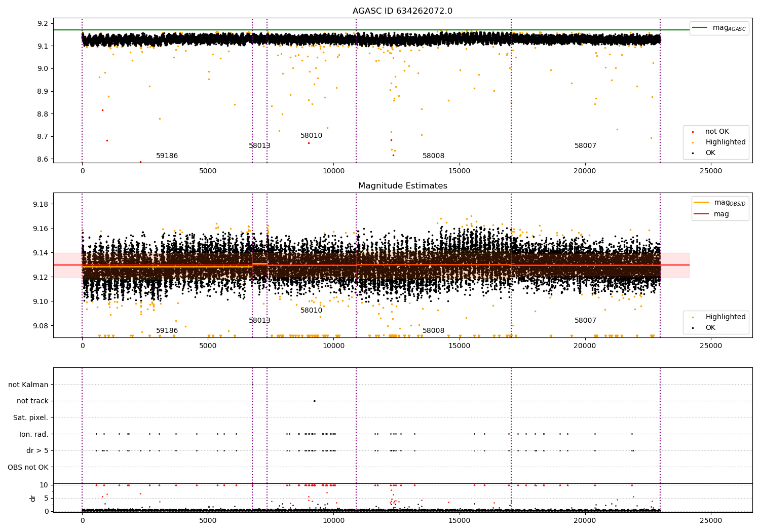
Task: Click y-axis tick 9.18 in middle plot
Action: click(x=41, y=204)
